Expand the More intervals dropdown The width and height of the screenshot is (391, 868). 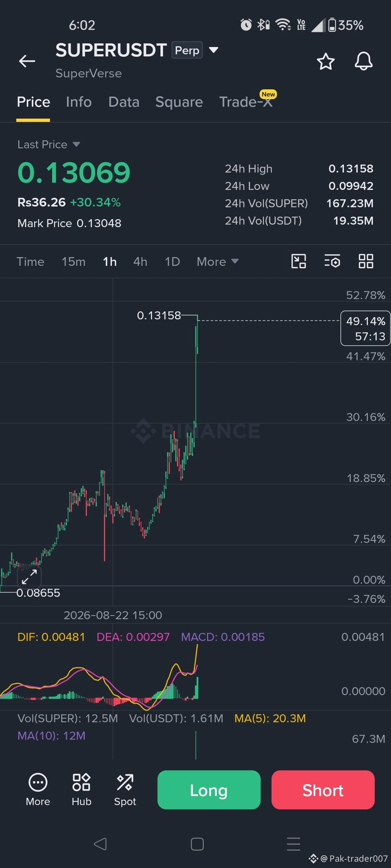coord(218,261)
